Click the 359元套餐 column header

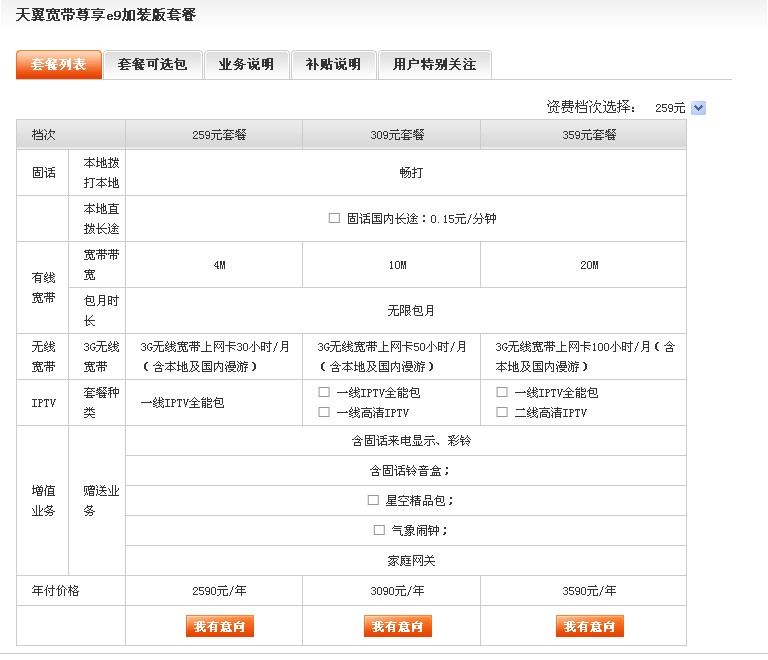583,135
